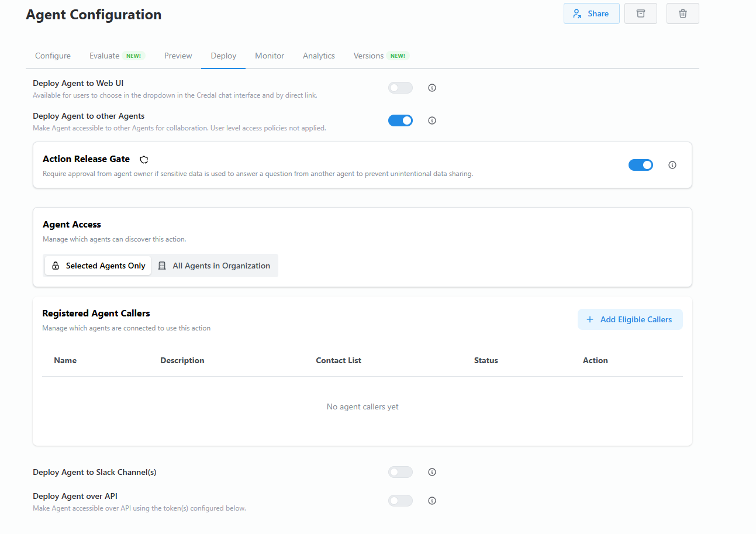Click the trash icon to delete agent
This screenshot has height=534, width=756.
pyautogui.click(x=682, y=13)
